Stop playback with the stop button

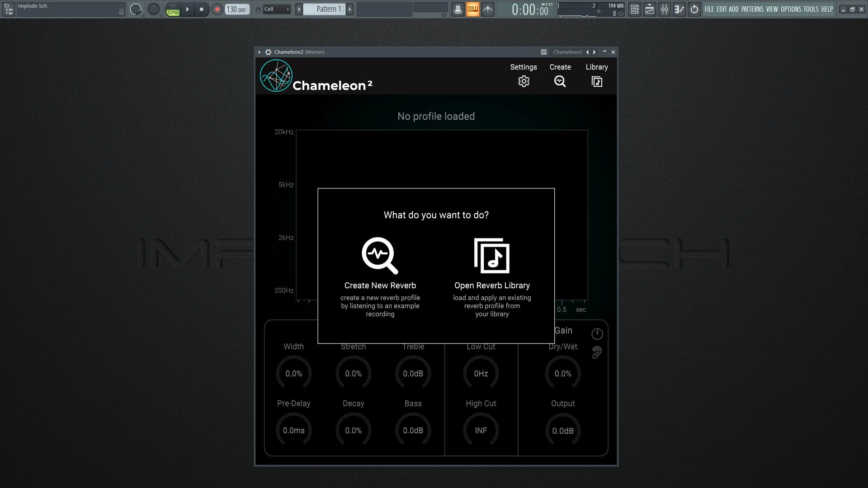[202, 9]
